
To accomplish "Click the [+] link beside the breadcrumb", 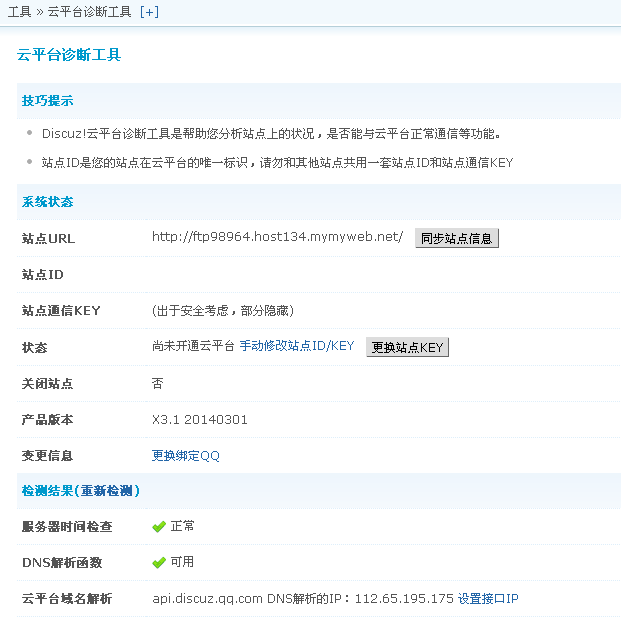I will click(x=149, y=12).
